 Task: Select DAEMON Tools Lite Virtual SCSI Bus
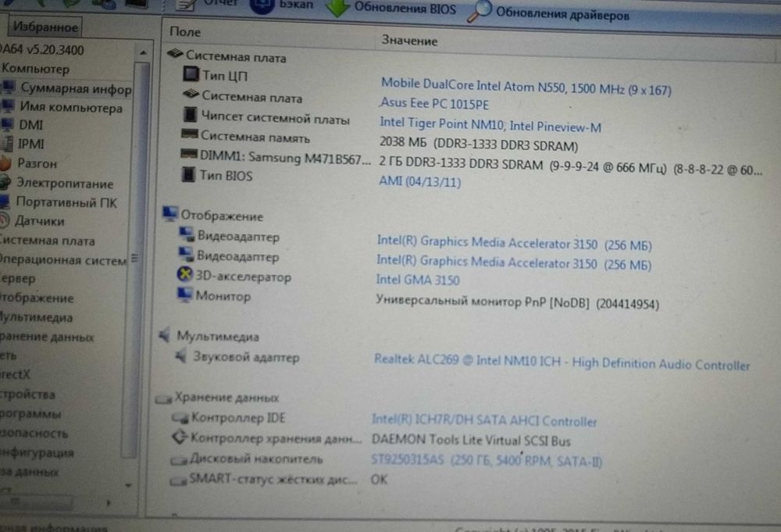[x=471, y=441]
